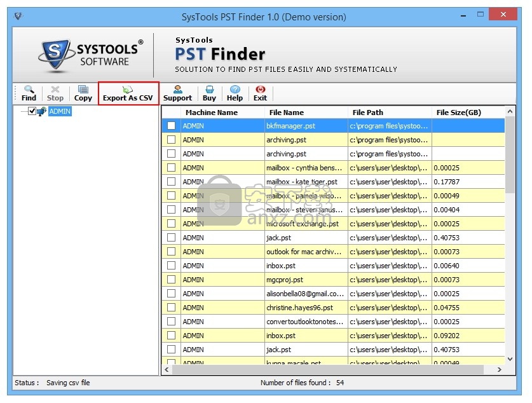Select the ADMIN tree node
Screen dimensions: 532x403
(x=60, y=111)
